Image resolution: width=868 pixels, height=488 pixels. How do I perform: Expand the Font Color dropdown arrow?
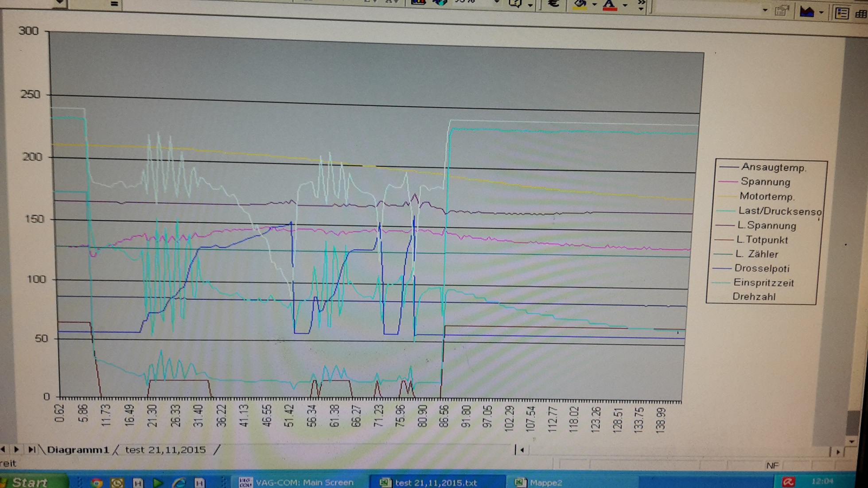coord(625,5)
